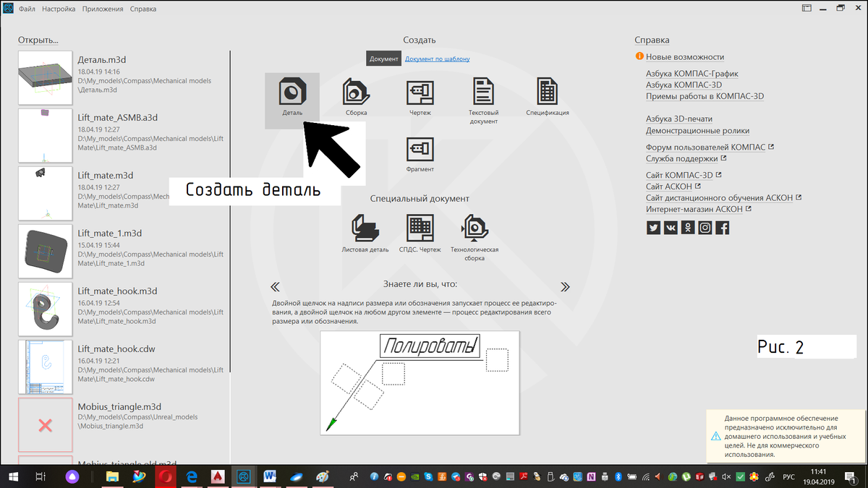Open recent file Lift_mate_hook.m3d thumbnail
The height and width of the screenshot is (488, 868).
(x=45, y=309)
